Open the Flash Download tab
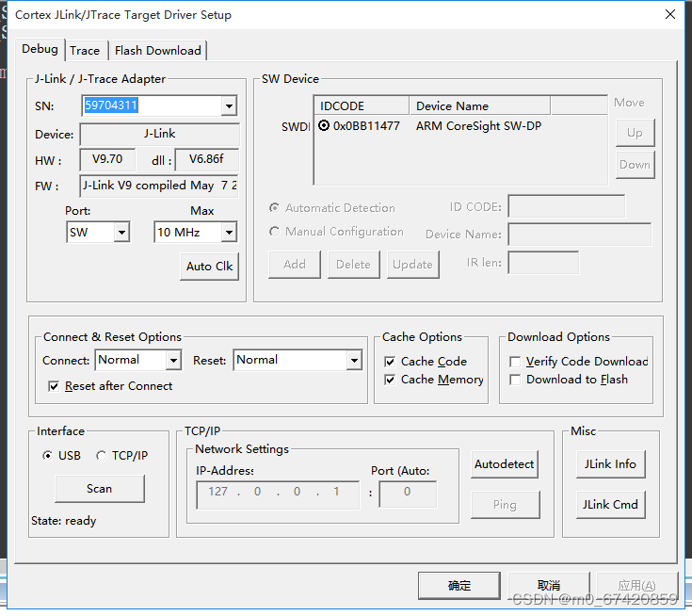The height and width of the screenshot is (616, 692). (158, 51)
